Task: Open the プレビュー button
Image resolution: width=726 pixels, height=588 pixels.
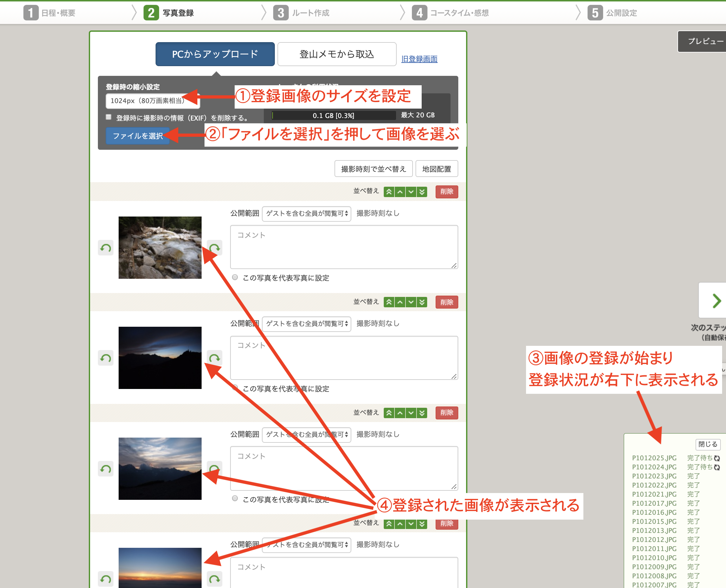Action: click(x=702, y=42)
